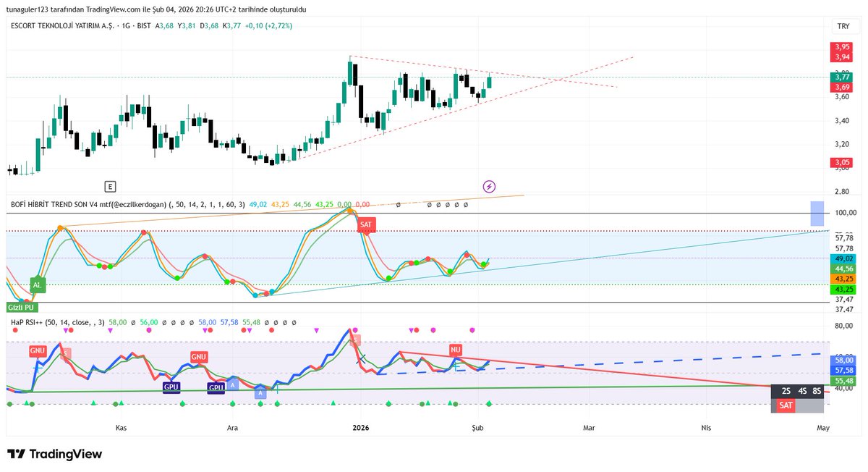This screenshot has width=868, height=472.
Task: Click the Kas label on the time axis
Action: 122,428
